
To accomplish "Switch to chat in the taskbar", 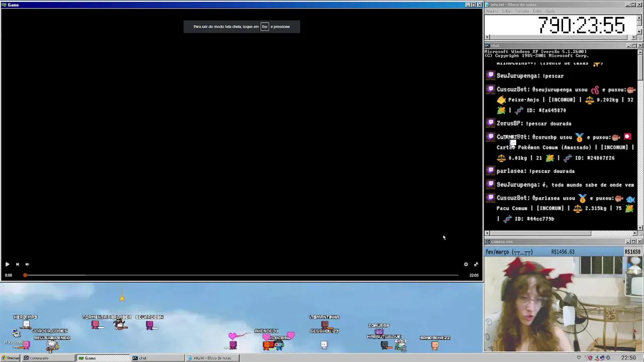I will click(x=157, y=358).
